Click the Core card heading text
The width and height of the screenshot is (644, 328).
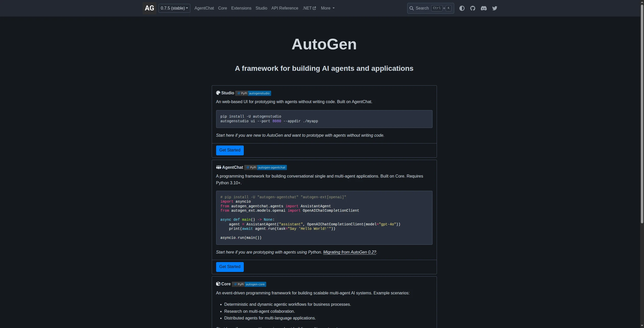pyautogui.click(x=226, y=284)
